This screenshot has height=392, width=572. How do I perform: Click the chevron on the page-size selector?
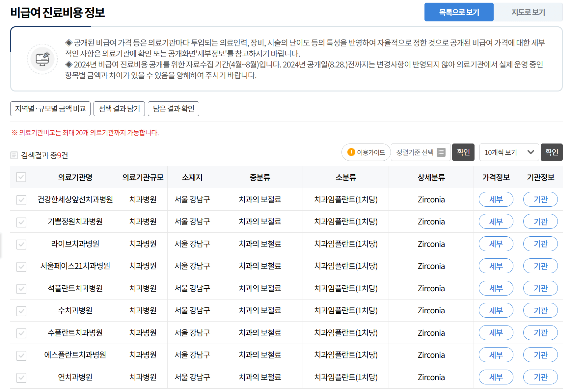[531, 152]
